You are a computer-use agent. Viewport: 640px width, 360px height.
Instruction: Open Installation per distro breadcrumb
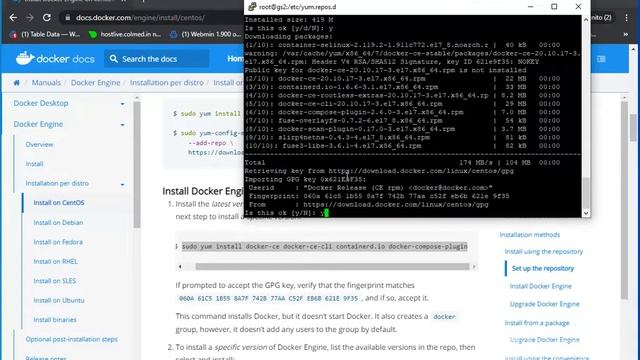[167, 82]
